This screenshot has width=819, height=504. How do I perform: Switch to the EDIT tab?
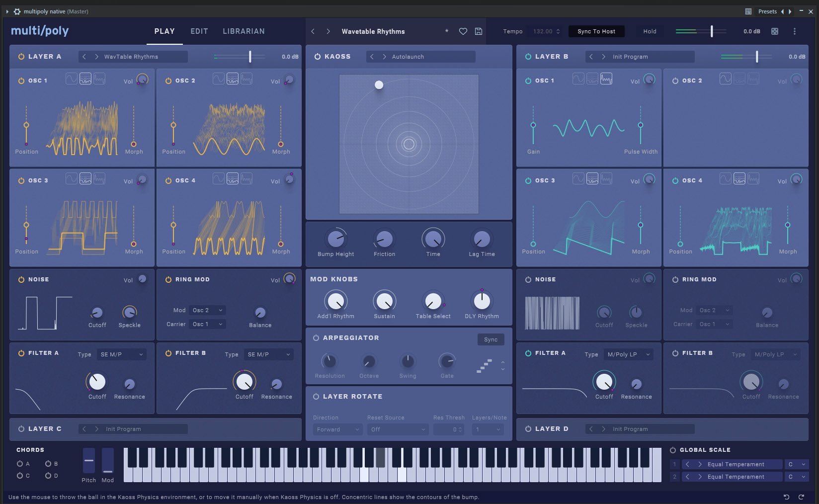199,31
